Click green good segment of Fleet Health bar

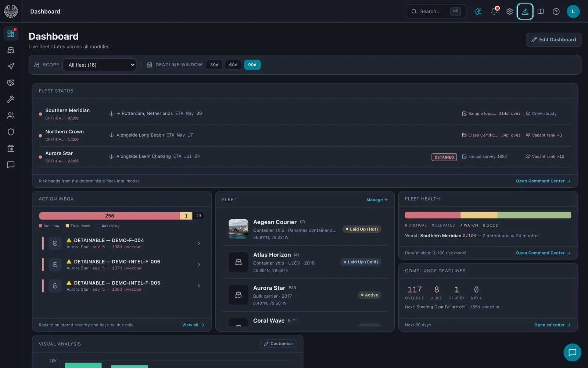point(534,215)
